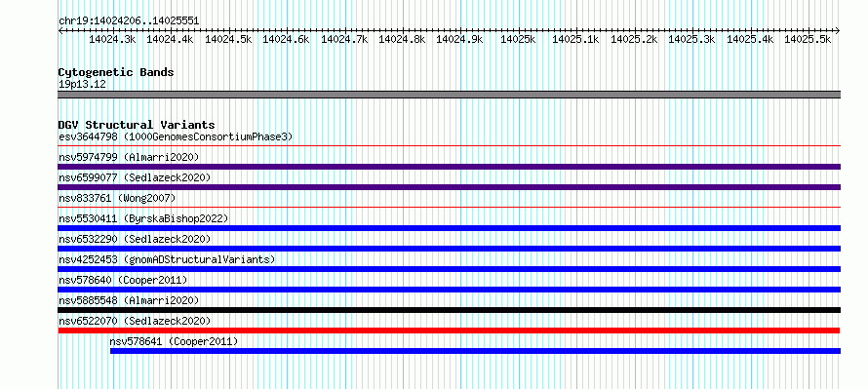Click the 14025.1k ruler tick label
The height and width of the screenshot is (389, 868).
point(576,40)
